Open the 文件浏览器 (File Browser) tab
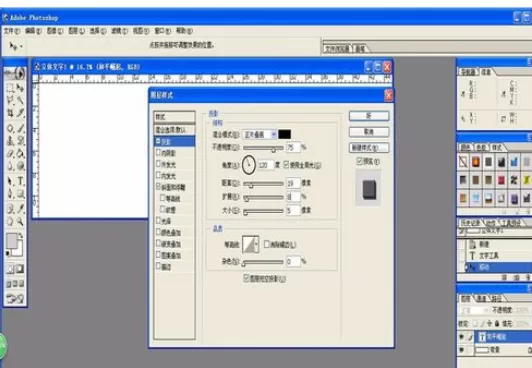 [x=338, y=49]
